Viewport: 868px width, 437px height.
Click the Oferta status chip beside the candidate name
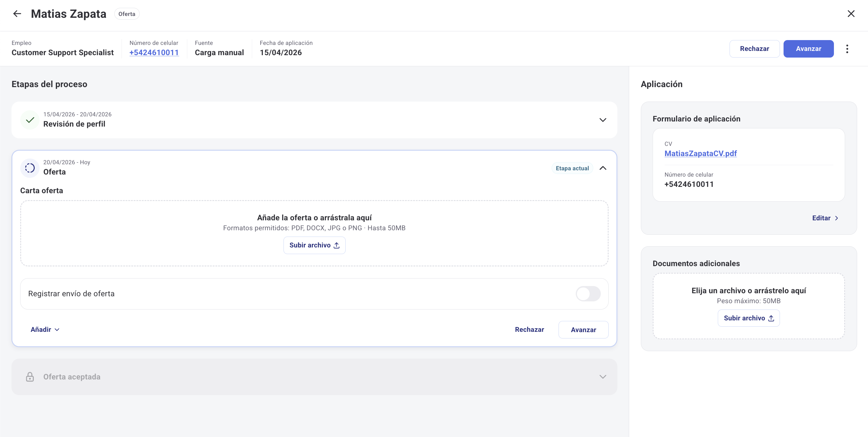[x=127, y=14]
